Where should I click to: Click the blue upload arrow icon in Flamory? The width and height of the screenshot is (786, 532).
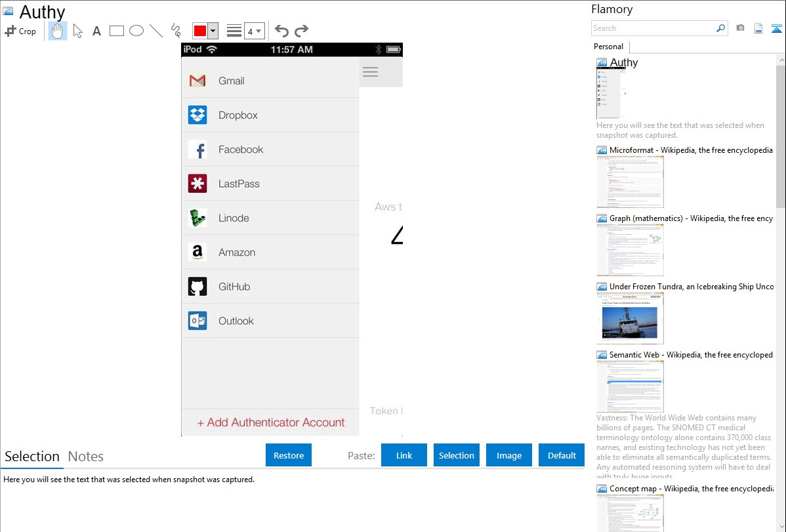(776, 28)
